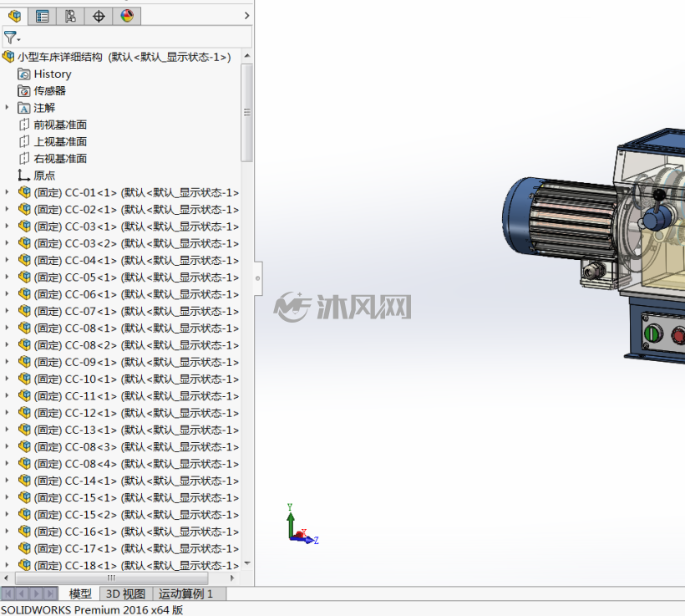This screenshot has height=616, width=685.
Task: Expand the CC-02<1> component node
Action: 7,209
